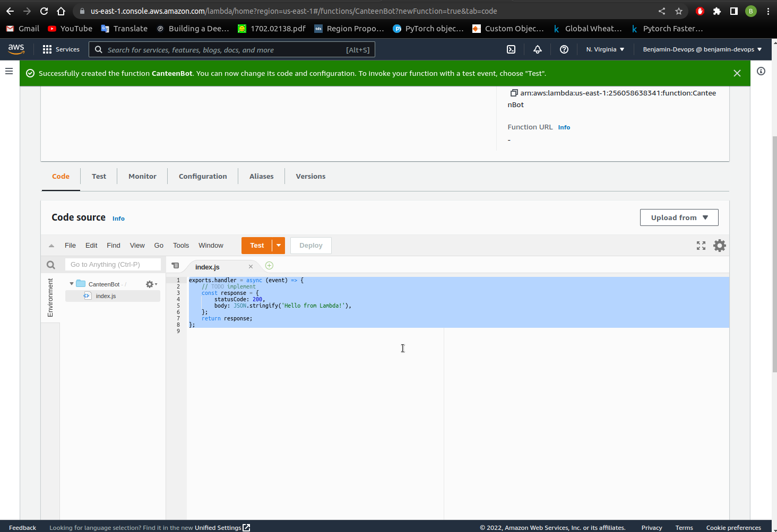Viewport: 777px width, 532px height.
Task: Open the editor File menu
Action: tap(70, 246)
